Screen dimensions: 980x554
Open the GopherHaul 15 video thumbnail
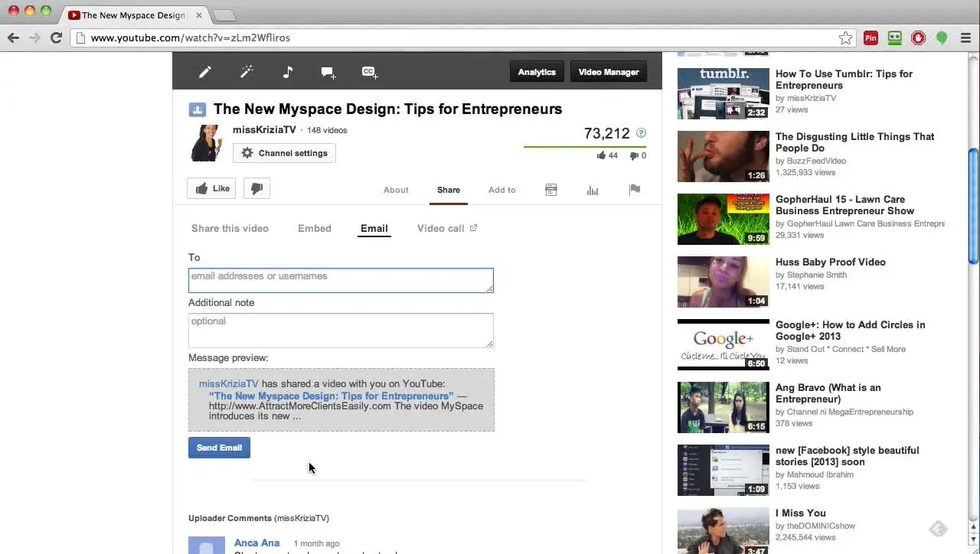coord(724,219)
